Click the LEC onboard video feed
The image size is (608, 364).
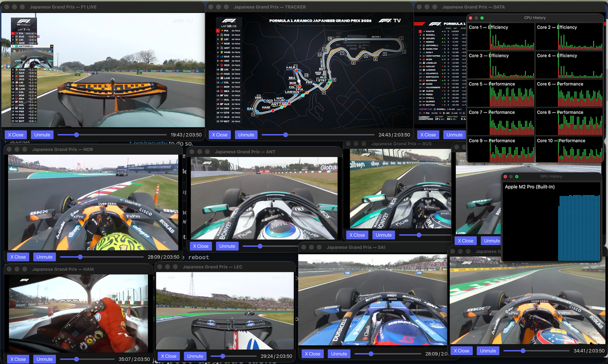pos(224,310)
